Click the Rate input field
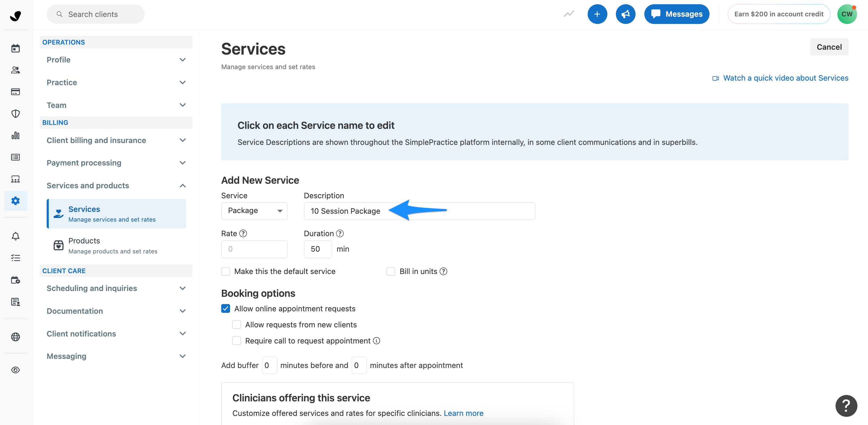868x425 pixels. click(x=254, y=249)
